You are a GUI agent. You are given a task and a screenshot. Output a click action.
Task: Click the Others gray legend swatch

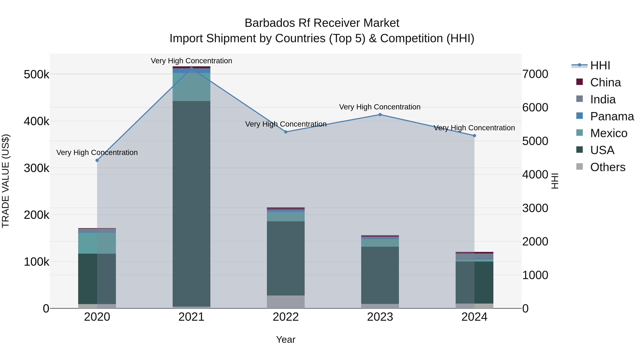coord(579,166)
